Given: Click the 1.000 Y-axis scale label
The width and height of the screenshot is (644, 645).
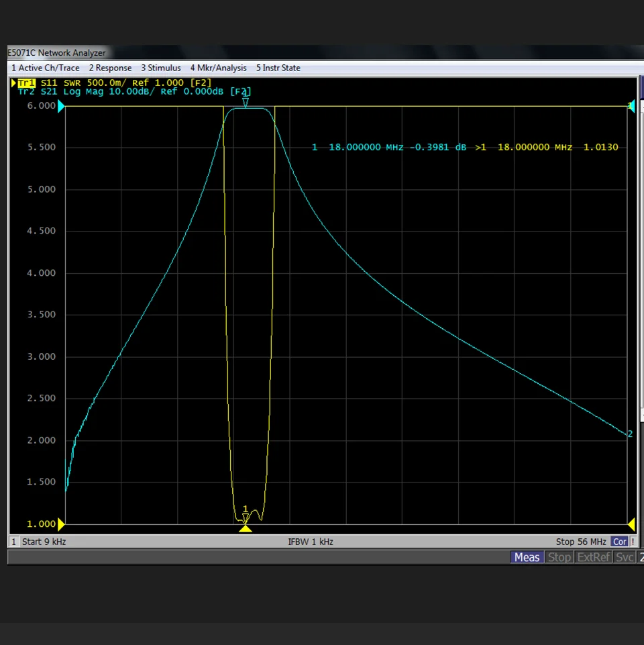Looking at the screenshot, I should [41, 524].
